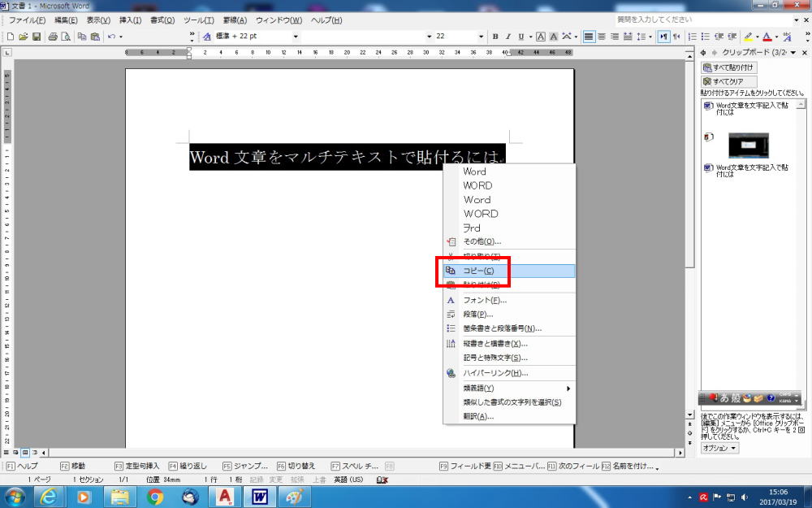Screen dimensions: 812x508
Task: Click the character scaling icon
Action: (x=567, y=37)
